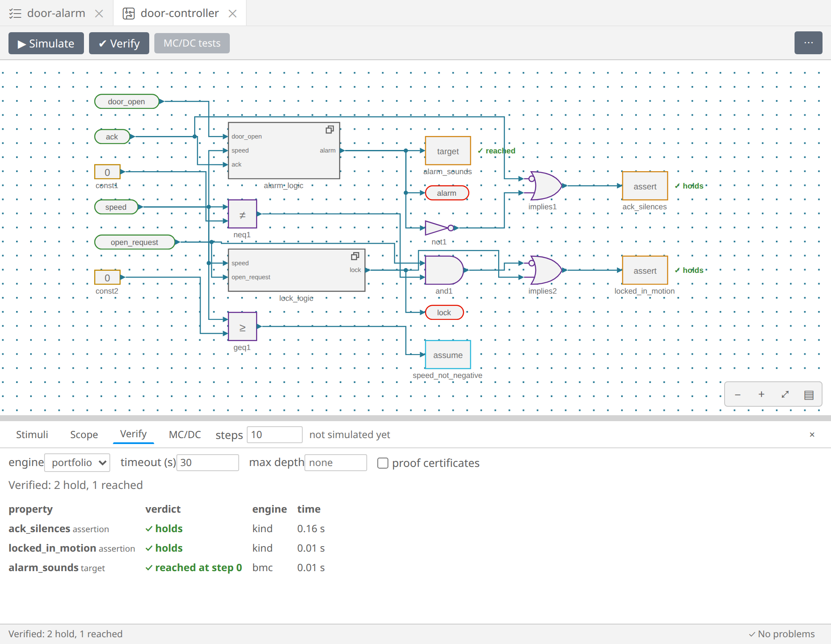Toggle the bottom panel list icon
Image resolution: width=831 pixels, height=644 pixels.
coord(809,394)
